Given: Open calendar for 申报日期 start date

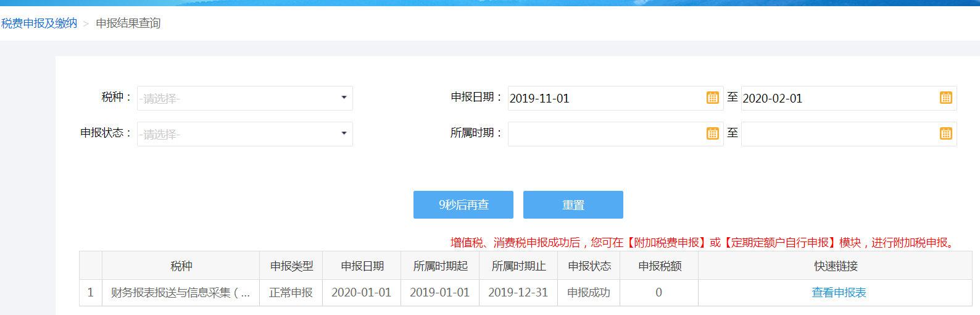Looking at the screenshot, I should [x=712, y=98].
